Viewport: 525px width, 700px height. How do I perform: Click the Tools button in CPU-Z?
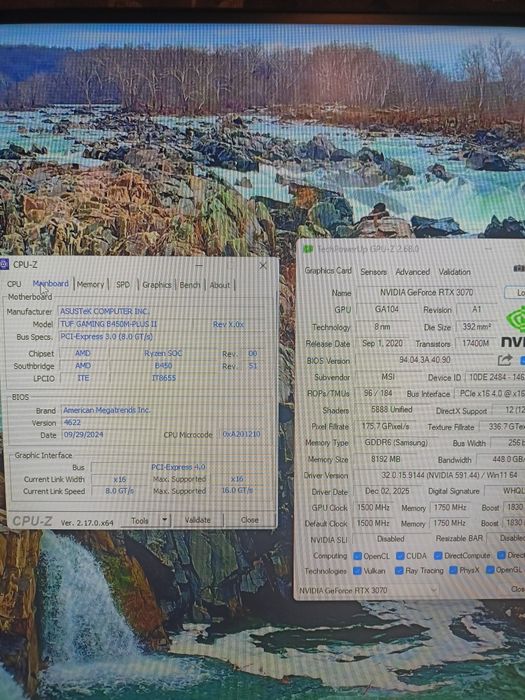click(140, 520)
